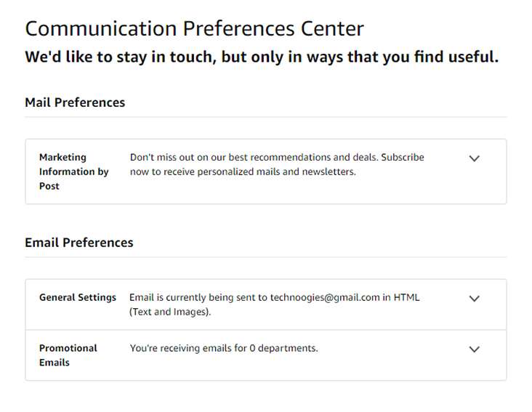Screen dimensions: 532x412
Task: Click the Mail Preferences section heading
Action: (x=75, y=102)
